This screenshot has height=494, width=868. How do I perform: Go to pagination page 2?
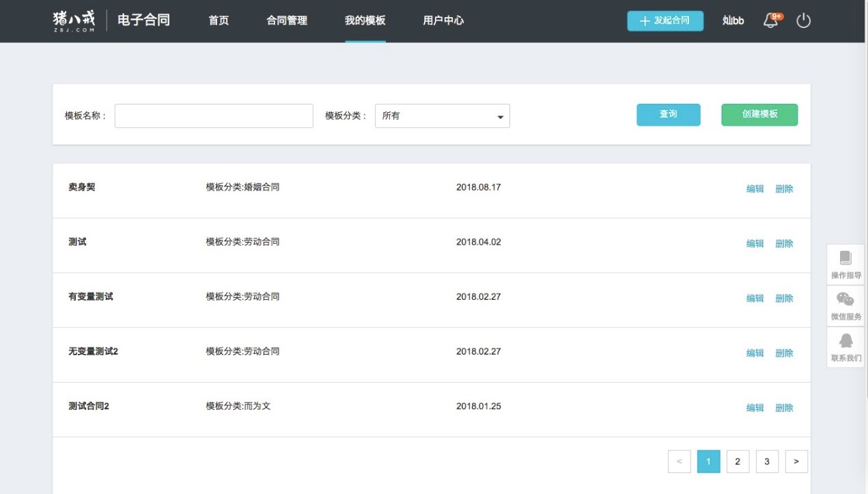pos(738,461)
